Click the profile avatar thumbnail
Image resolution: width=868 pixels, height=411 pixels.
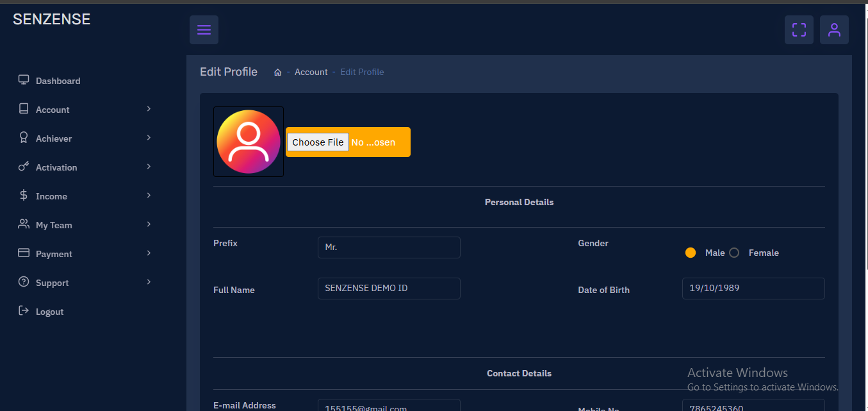249,142
